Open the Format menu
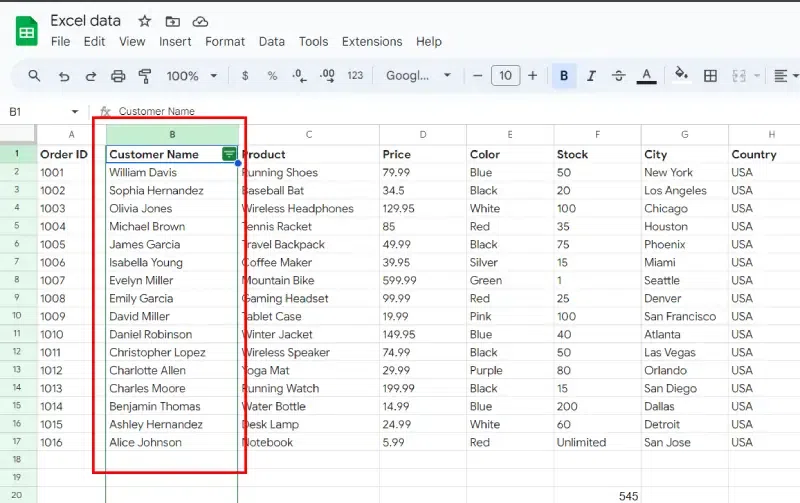This screenshot has height=503, width=800. click(225, 42)
